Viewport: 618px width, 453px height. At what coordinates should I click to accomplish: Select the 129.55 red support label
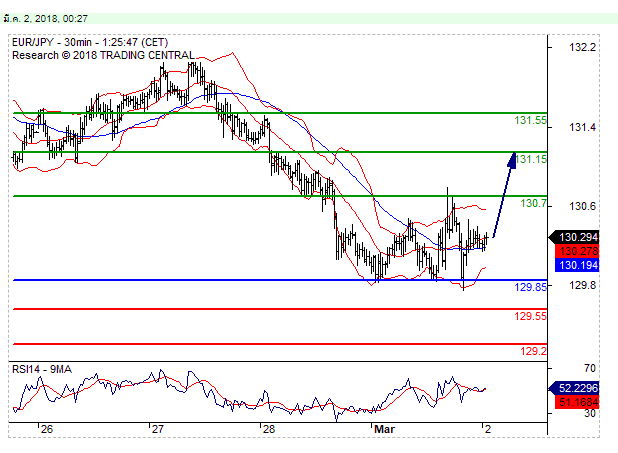(530, 316)
